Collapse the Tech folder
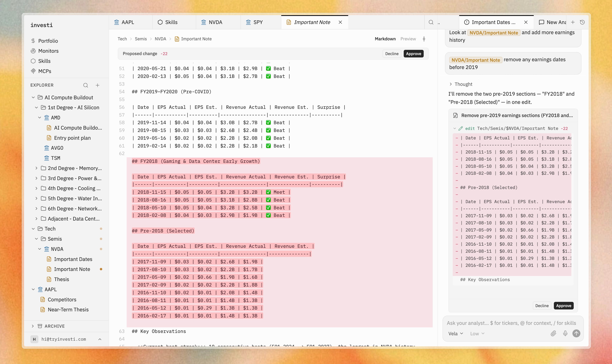The image size is (612, 364). pos(33,229)
